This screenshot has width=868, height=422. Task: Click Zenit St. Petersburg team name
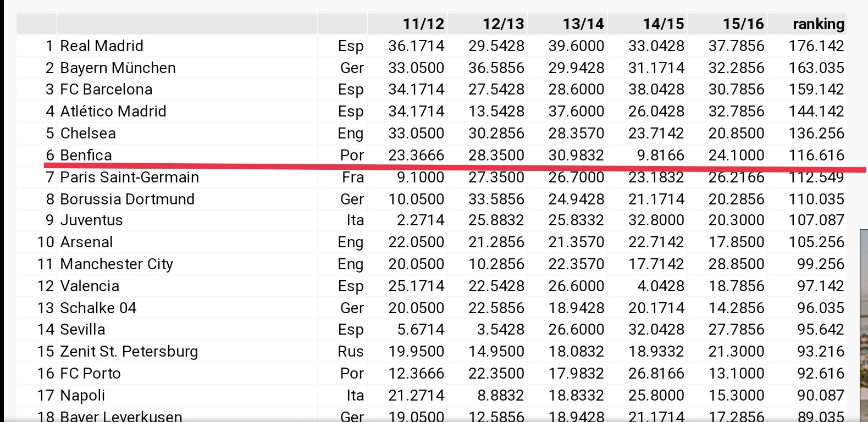129,352
